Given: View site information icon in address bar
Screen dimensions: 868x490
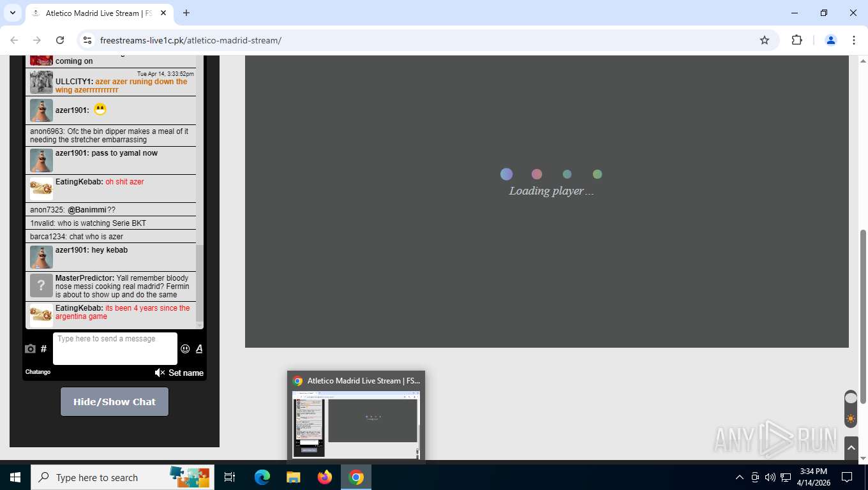Looking at the screenshot, I should pyautogui.click(x=88, y=40).
